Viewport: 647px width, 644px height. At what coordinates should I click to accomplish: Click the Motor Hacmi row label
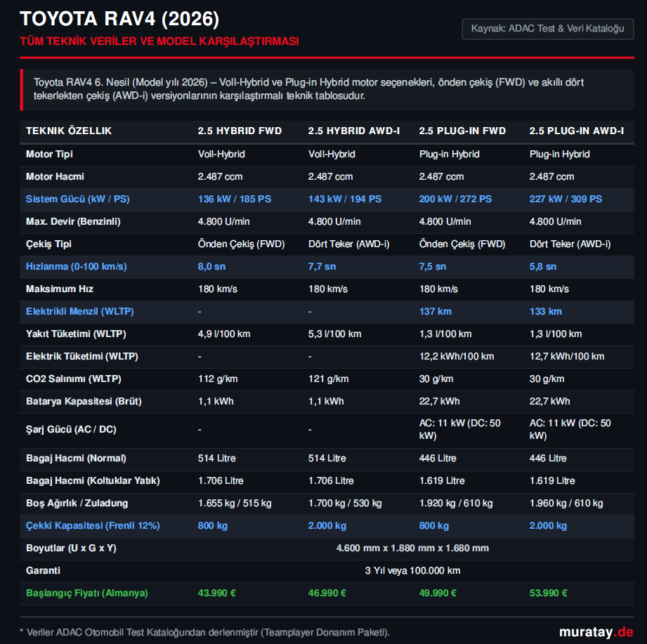(55, 176)
